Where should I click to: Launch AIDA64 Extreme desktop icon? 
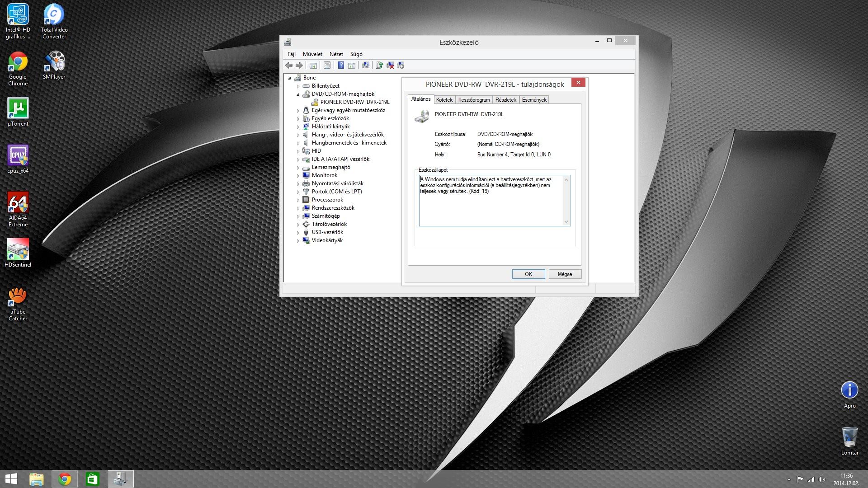click(18, 209)
